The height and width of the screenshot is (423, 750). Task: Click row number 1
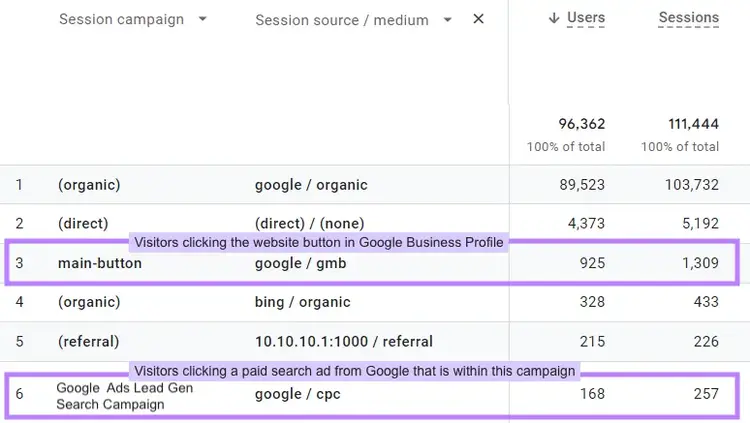tap(19, 185)
